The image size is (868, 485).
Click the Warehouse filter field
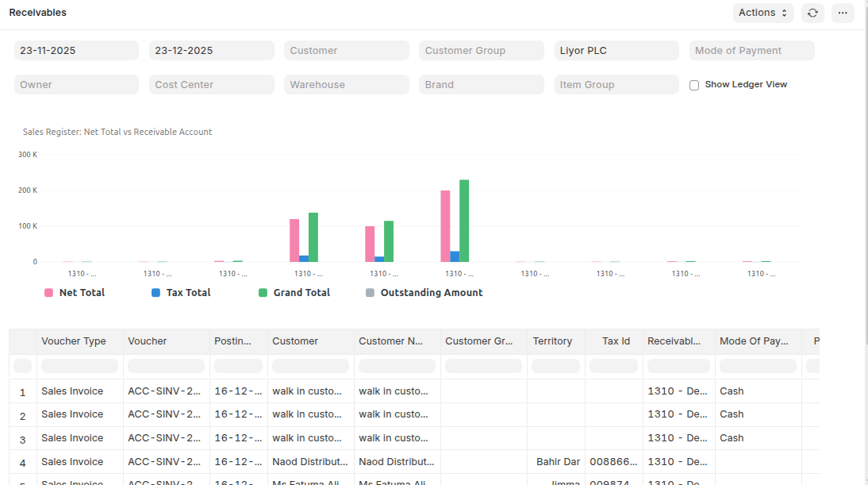pos(346,85)
